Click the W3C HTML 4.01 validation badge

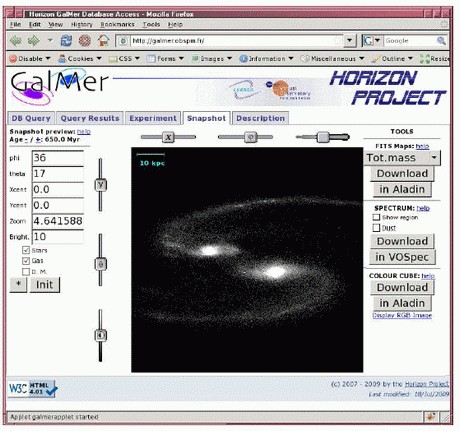click(x=33, y=389)
